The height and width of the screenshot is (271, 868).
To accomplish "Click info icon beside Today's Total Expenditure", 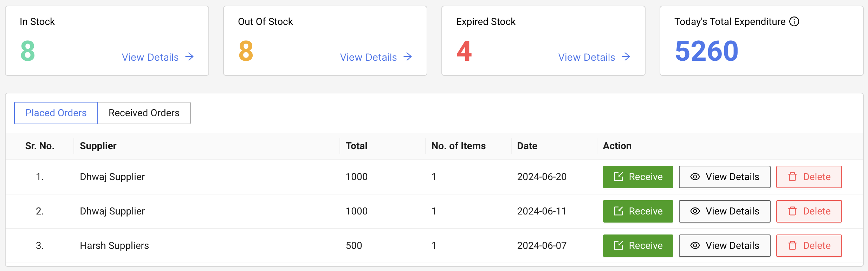I will pyautogui.click(x=794, y=22).
